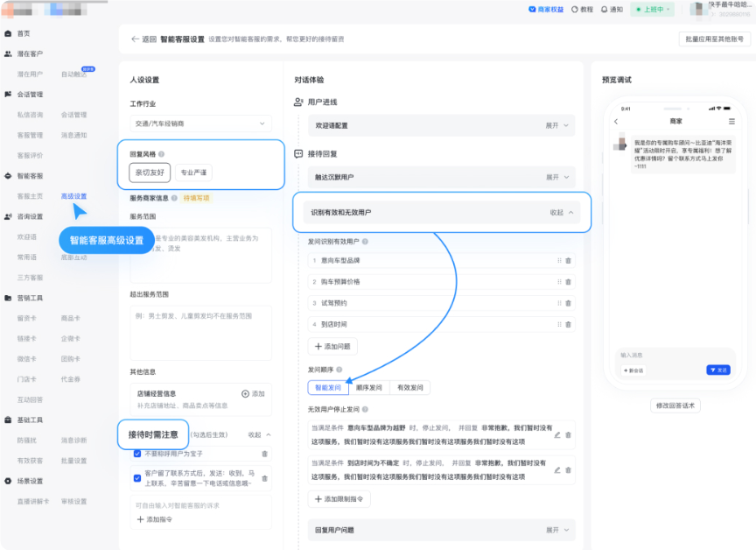
Task: Delete the 不要称呼用户为宝子 instruction
Action: [265, 454]
